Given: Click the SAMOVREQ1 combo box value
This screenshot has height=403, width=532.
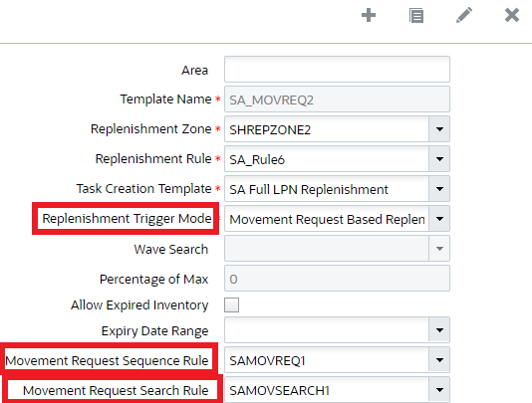Looking at the screenshot, I should point(327,359).
